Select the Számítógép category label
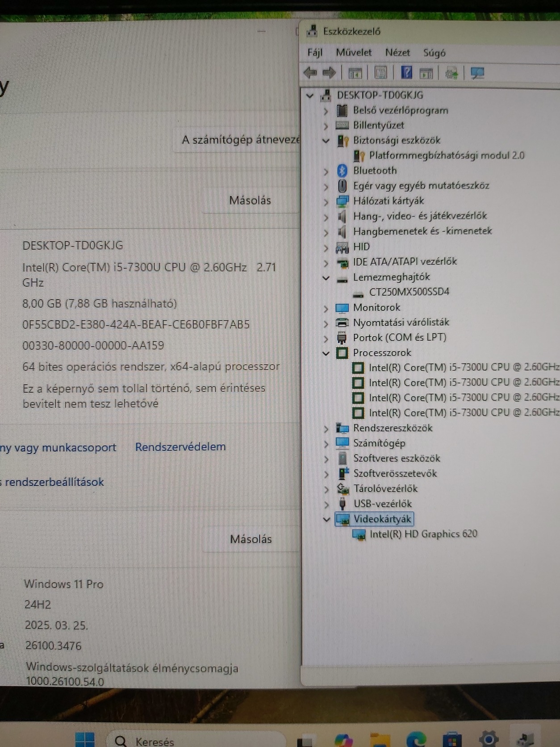 [379, 443]
